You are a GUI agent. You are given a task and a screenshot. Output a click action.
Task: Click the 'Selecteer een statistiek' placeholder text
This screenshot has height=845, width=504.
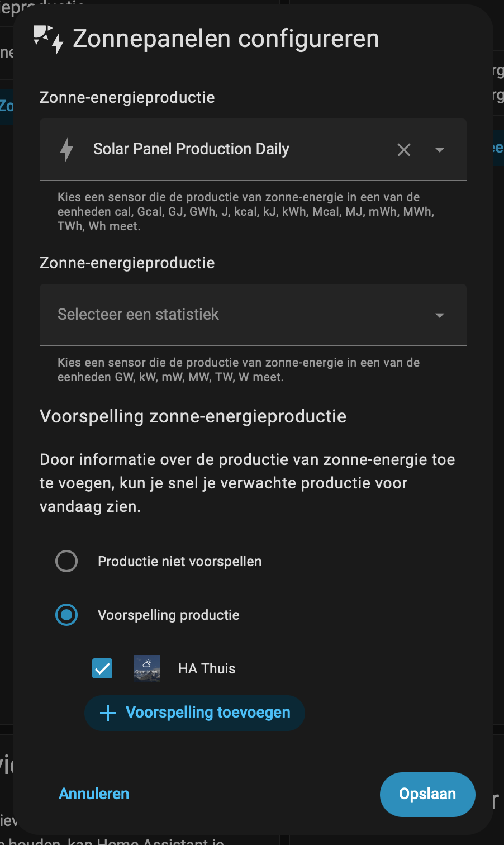(138, 315)
